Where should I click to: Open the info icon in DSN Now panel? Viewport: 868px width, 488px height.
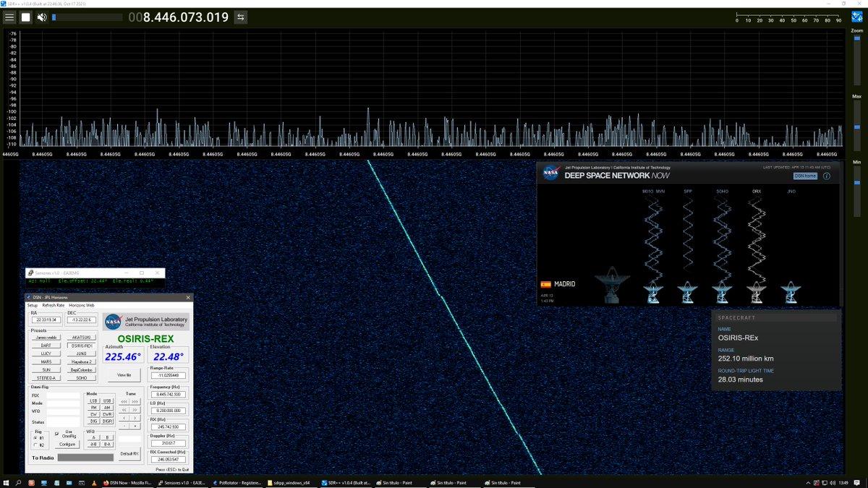(827, 176)
